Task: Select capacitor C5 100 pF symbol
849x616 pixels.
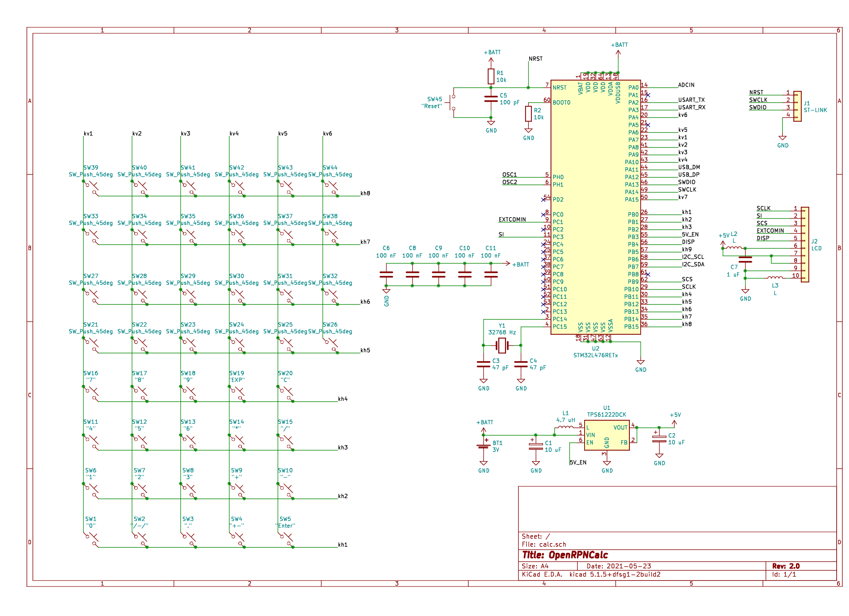Action: [491, 99]
